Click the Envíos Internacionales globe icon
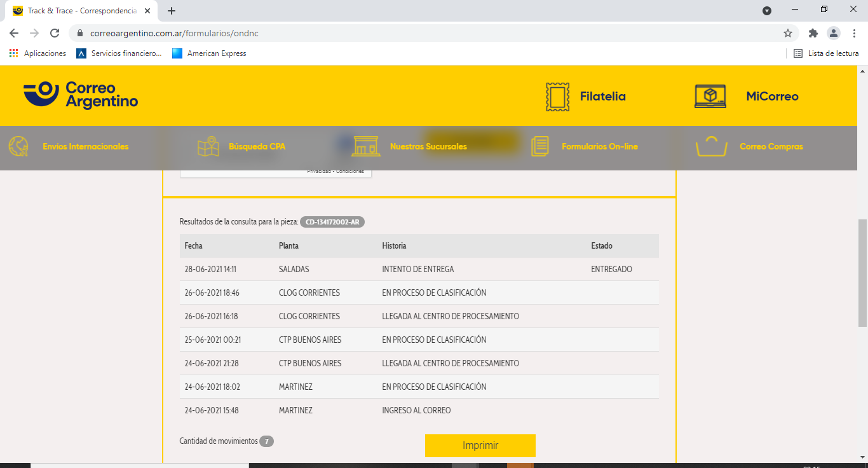The height and width of the screenshot is (468, 868). [x=18, y=146]
